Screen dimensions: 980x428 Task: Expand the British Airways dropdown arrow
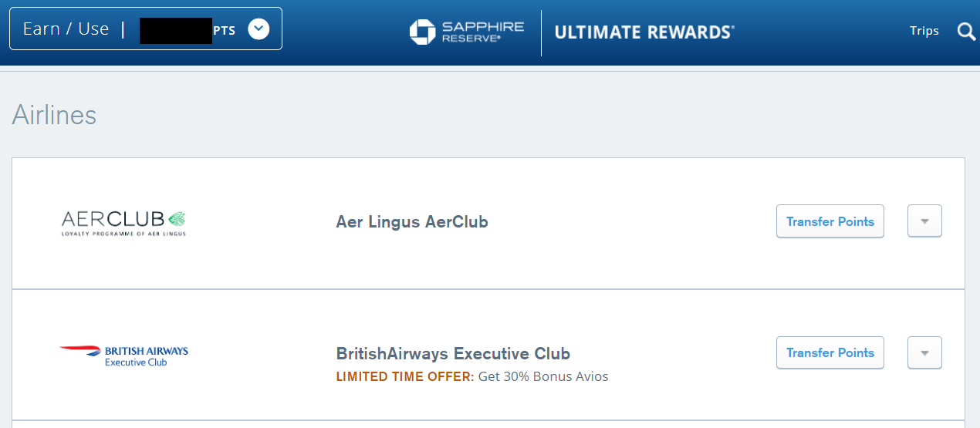924,352
